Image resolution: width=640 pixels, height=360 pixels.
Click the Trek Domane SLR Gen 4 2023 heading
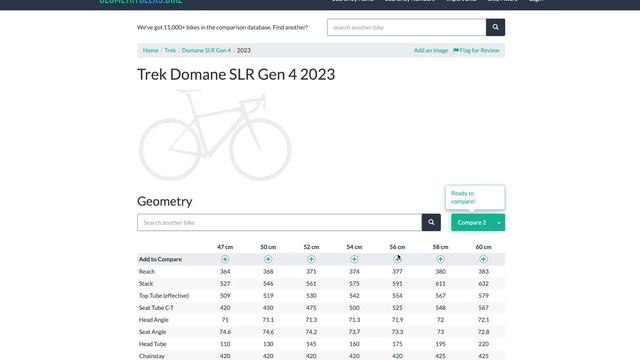(236, 74)
